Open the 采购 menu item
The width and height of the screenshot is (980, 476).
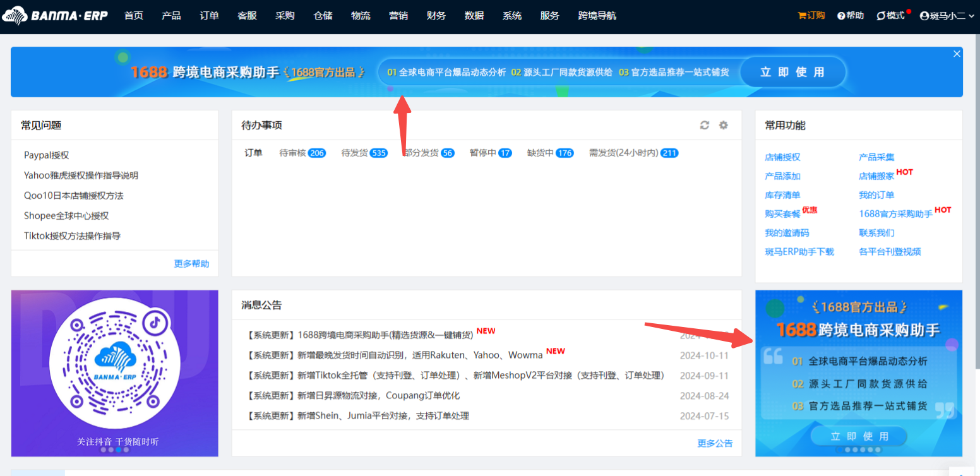[285, 15]
